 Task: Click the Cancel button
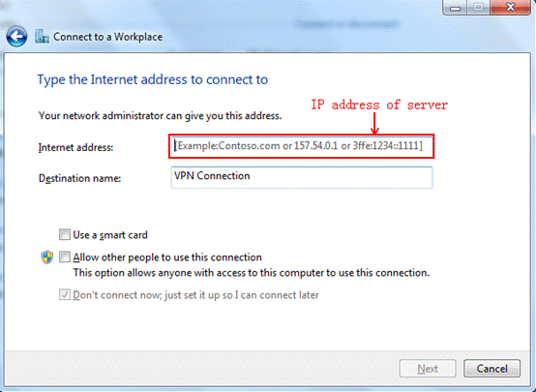[x=491, y=369]
